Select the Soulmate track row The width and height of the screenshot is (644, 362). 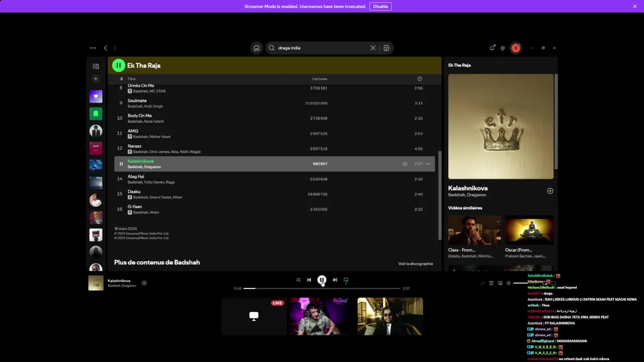(275, 103)
